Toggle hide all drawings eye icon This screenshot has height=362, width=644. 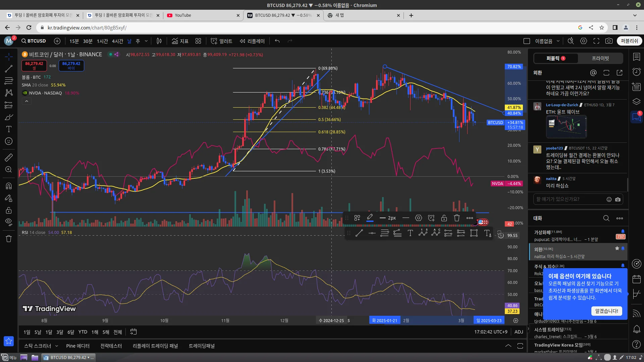coord(9,222)
